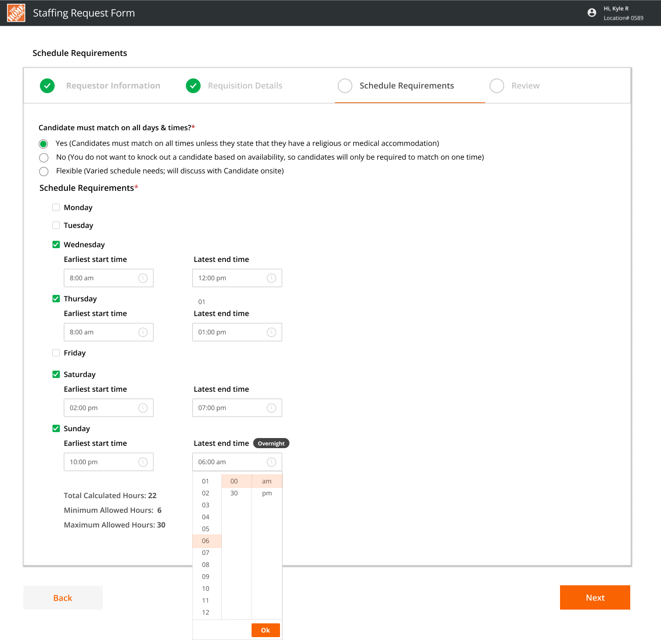Uncheck the Sunday checkbox
The width and height of the screenshot is (661, 644).
(x=56, y=428)
